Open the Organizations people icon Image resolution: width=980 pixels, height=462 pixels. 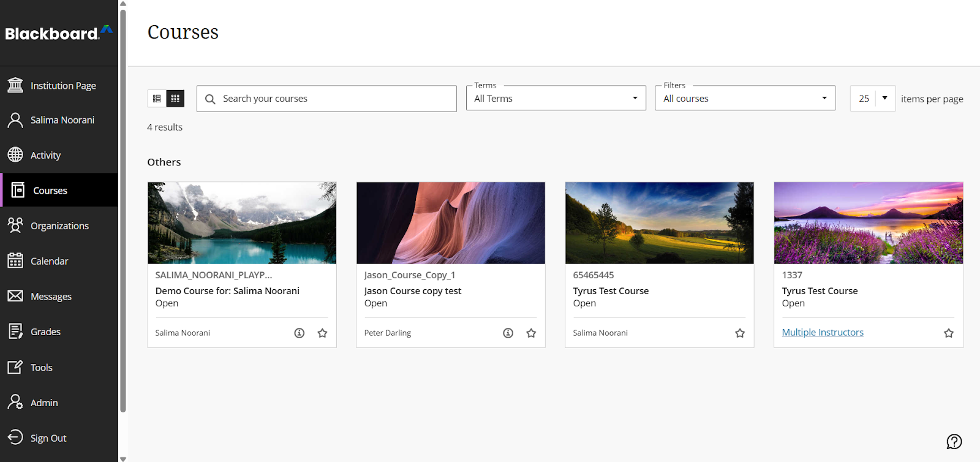pyautogui.click(x=15, y=225)
